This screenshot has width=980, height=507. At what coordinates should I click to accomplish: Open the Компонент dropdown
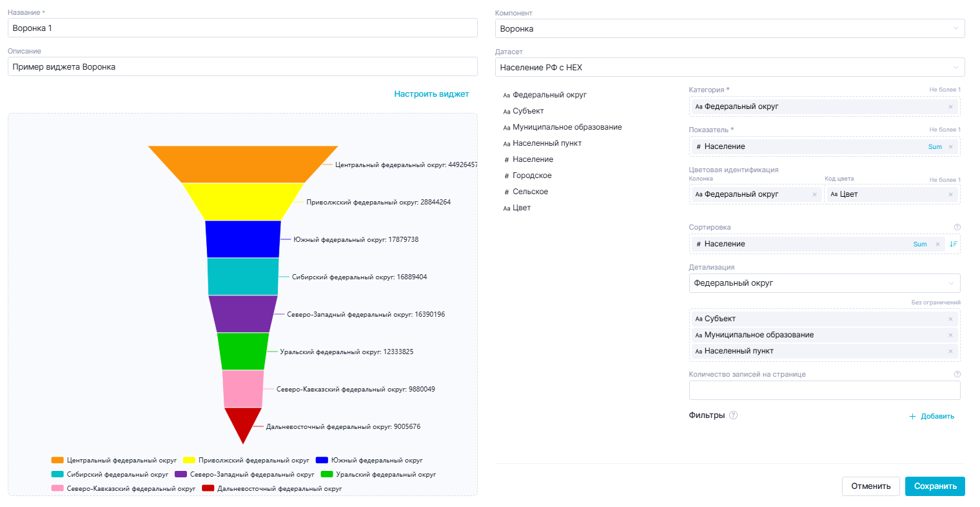tap(729, 29)
